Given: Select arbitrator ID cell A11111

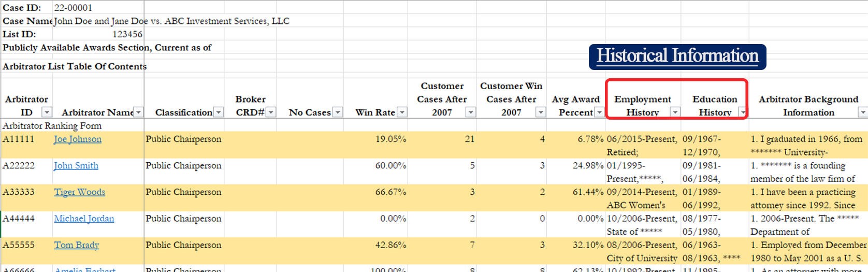Looking at the screenshot, I should (26, 145).
